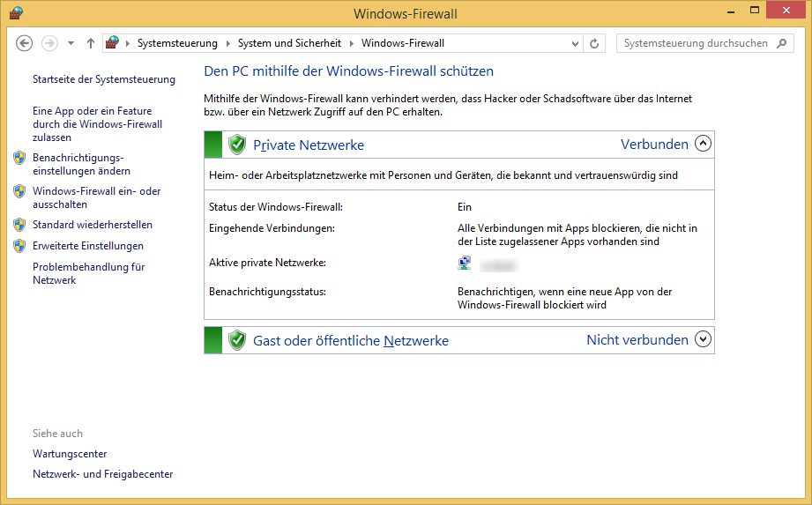Click heading Den PC mithilfe der Windows-Firewall schützen
The width and height of the screenshot is (812, 505).
(348, 71)
